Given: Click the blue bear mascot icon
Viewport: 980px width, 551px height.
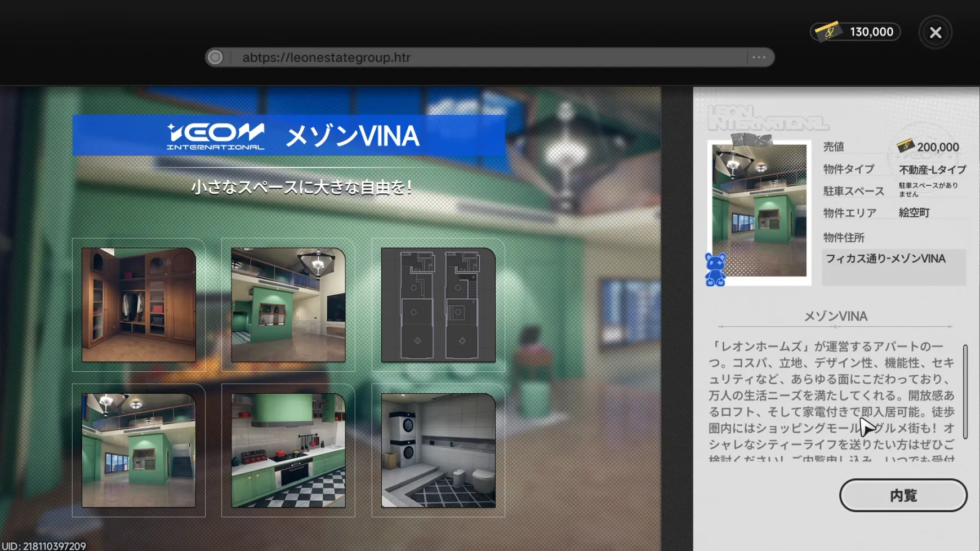Looking at the screenshot, I should tap(715, 269).
